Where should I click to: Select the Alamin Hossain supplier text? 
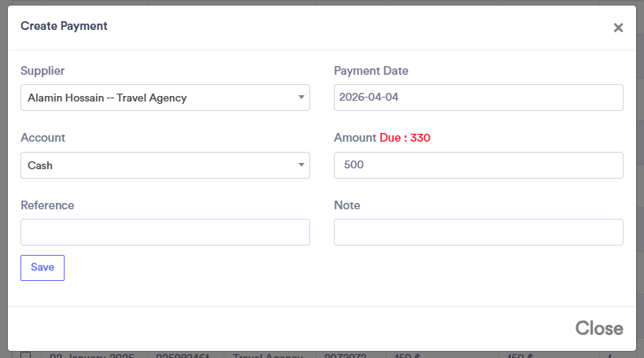pos(107,98)
